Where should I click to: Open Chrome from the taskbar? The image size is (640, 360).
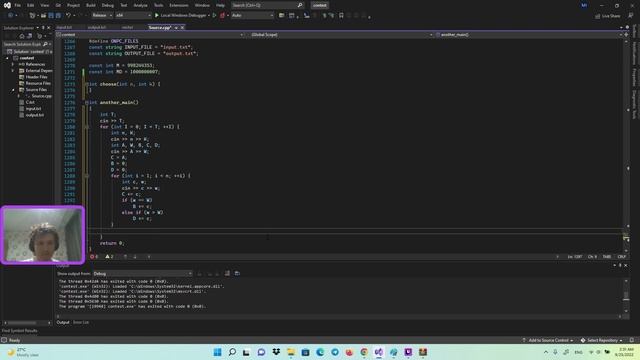[x=364, y=352]
